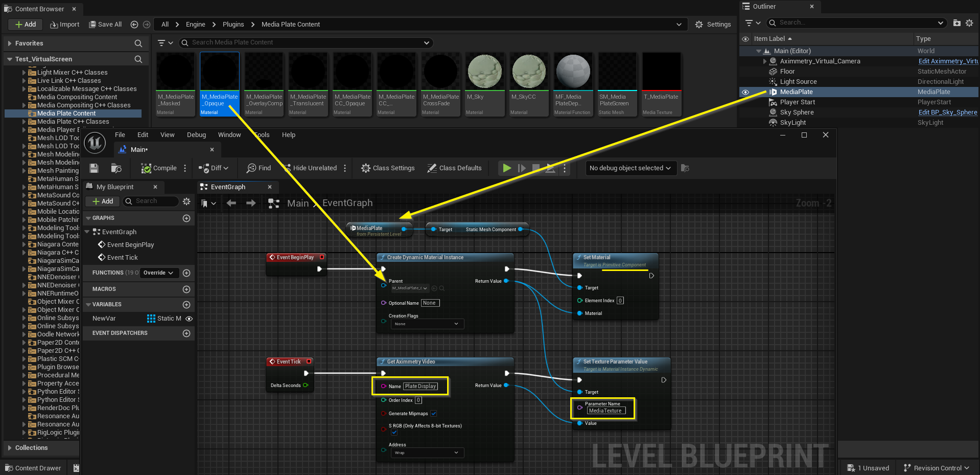
Task: Toggle MediaPlate visibility eye in Outliner
Action: [745, 92]
